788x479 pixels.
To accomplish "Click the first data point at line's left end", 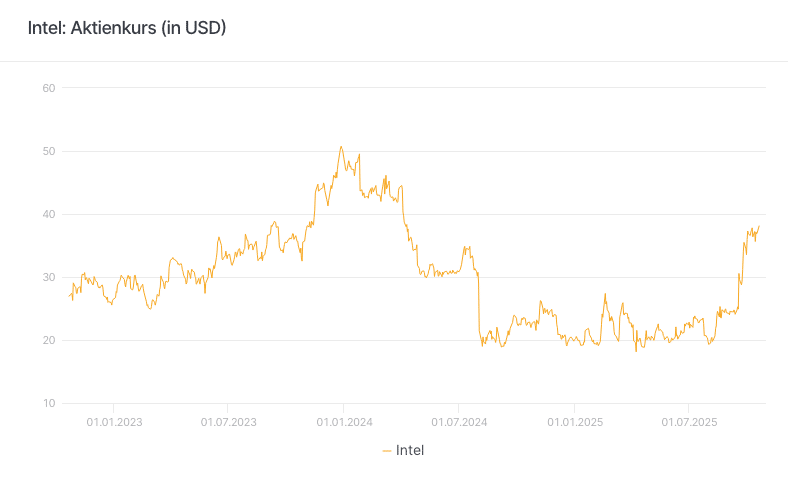I will click(x=69, y=296).
